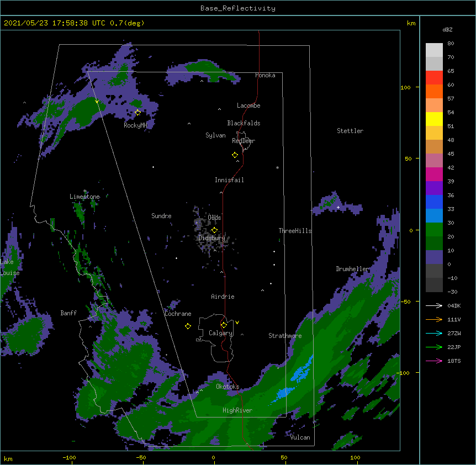Viewport: 476px width, 465px height.
Task: Click the Olds label
Action: 214,218
